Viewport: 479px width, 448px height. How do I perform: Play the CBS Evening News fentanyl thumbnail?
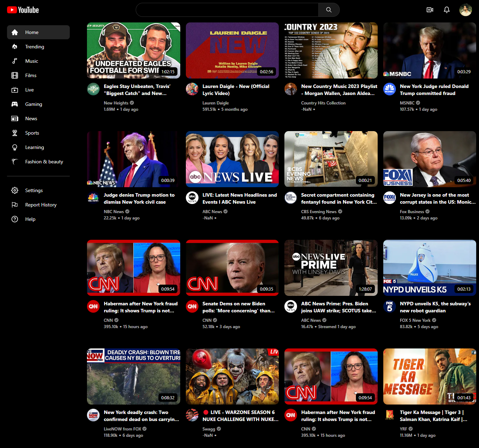coord(331,159)
